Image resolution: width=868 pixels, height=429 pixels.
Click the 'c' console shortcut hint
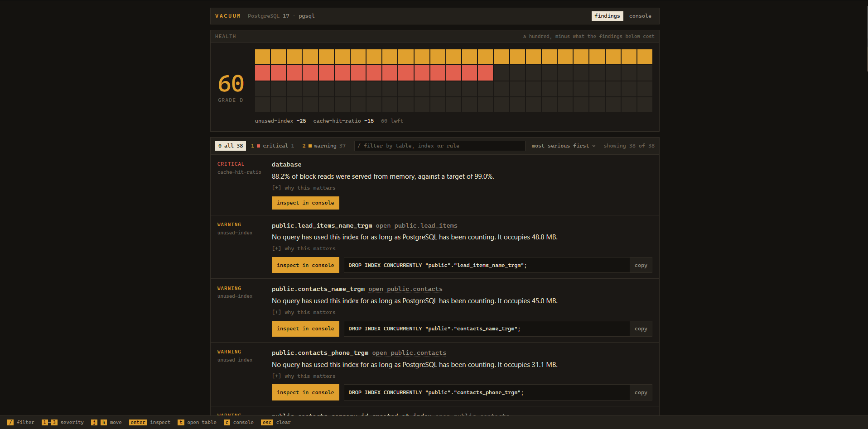(227, 422)
